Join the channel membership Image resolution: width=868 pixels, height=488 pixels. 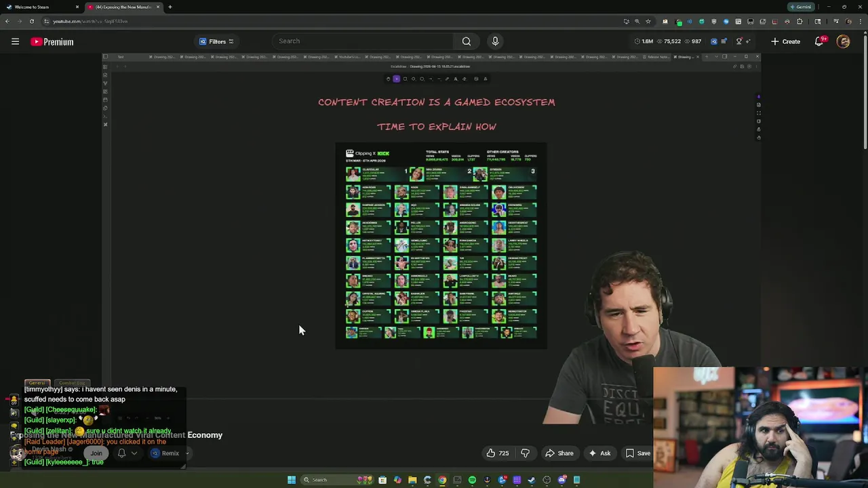[96, 453]
